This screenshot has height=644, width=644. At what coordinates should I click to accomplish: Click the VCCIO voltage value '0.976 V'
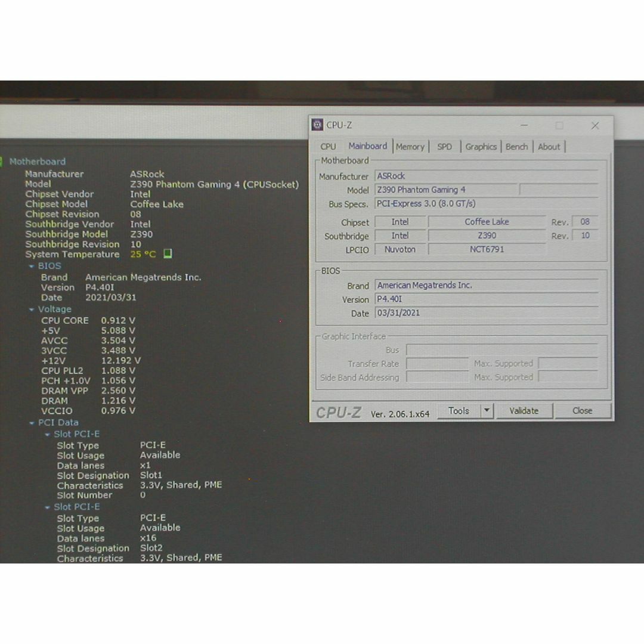[x=118, y=411]
